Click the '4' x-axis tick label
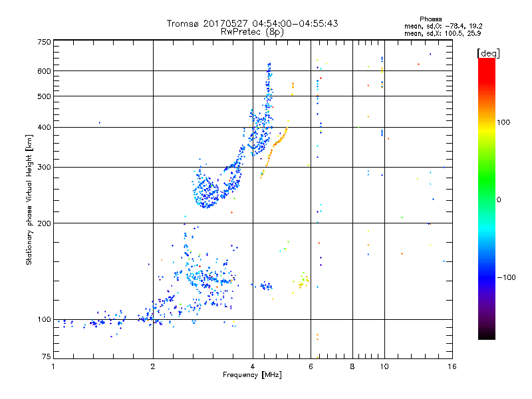The height and width of the screenshot is (399, 532). [x=253, y=366]
